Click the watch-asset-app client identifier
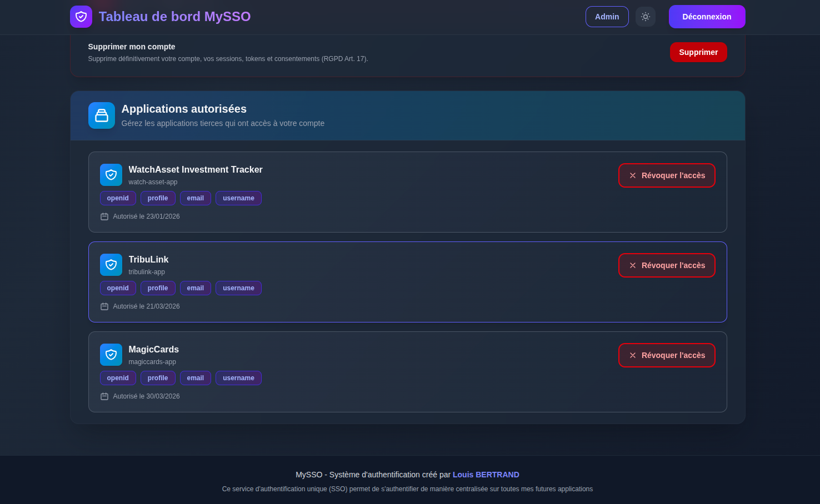The height and width of the screenshot is (504, 820). pyautogui.click(x=153, y=182)
